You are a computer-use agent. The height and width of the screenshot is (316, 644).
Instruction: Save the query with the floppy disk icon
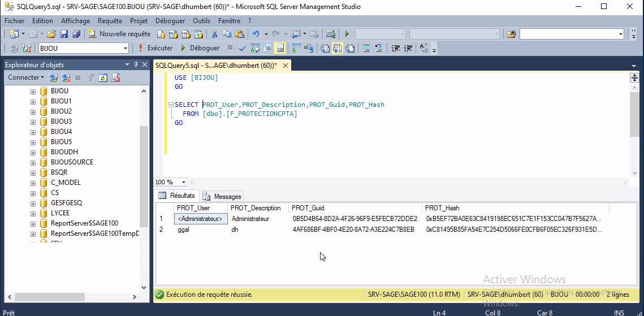(x=63, y=34)
